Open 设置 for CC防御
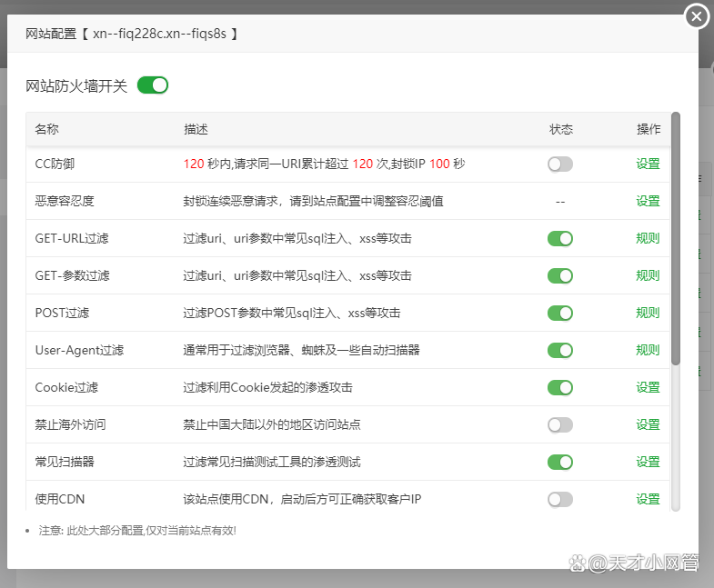Viewport: 714px width, 588px height. coord(648,164)
